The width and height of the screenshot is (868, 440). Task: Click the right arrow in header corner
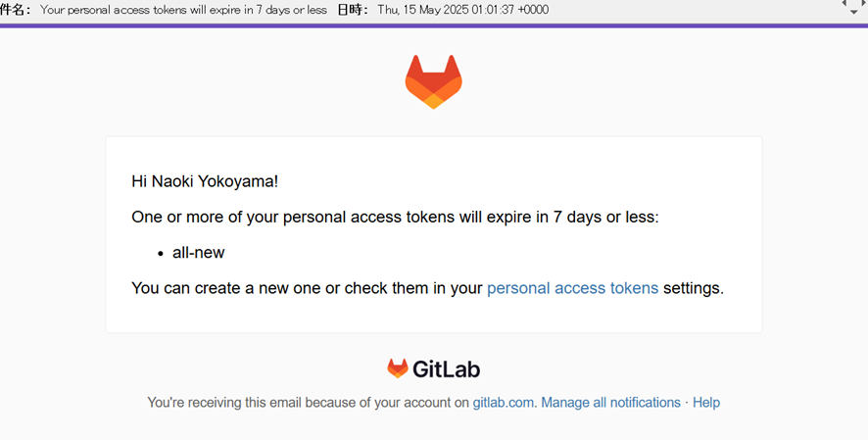pyautogui.click(x=862, y=4)
